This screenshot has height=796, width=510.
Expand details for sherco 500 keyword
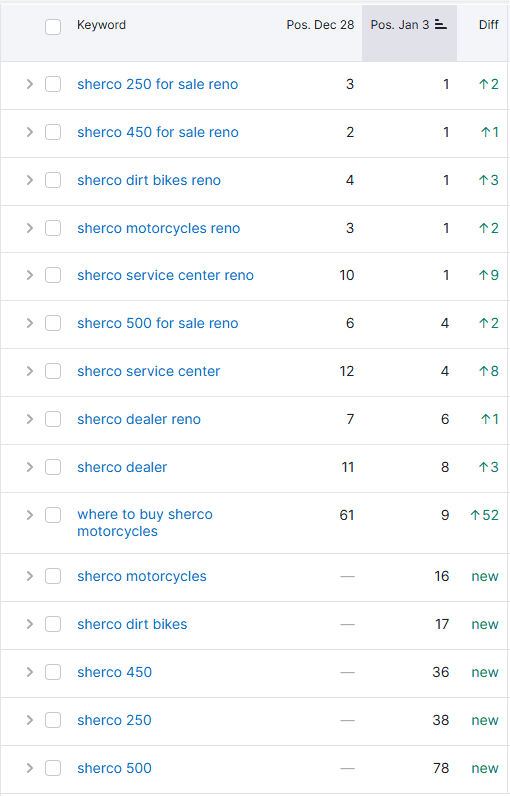pos(29,768)
